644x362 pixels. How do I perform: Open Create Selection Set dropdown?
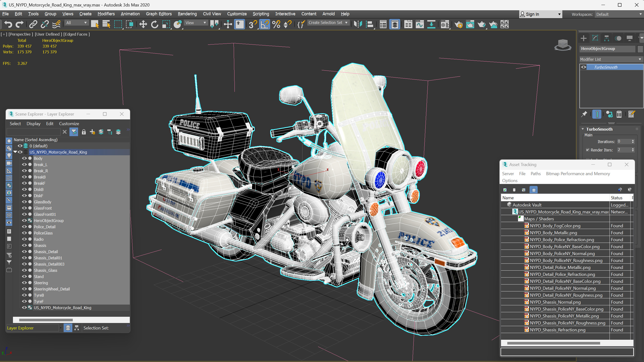[x=328, y=22]
